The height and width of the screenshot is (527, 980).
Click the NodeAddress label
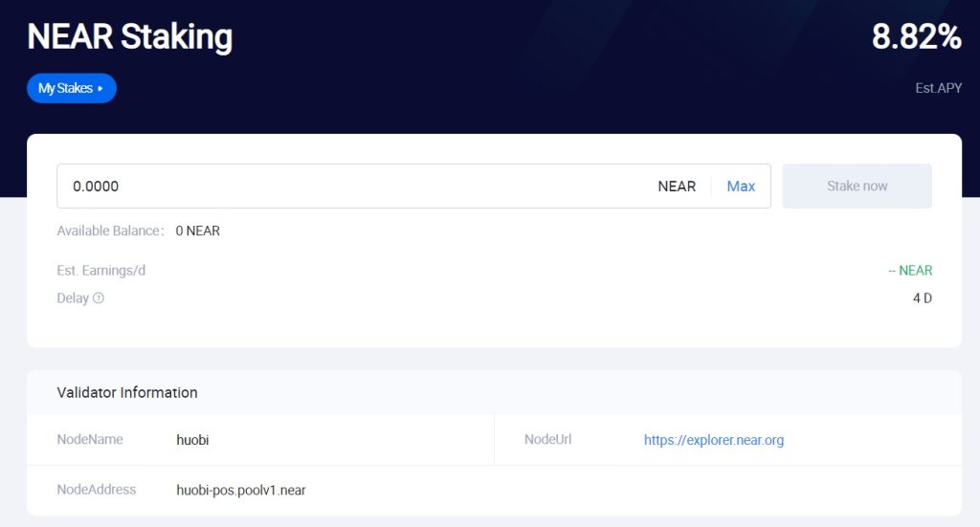97,490
